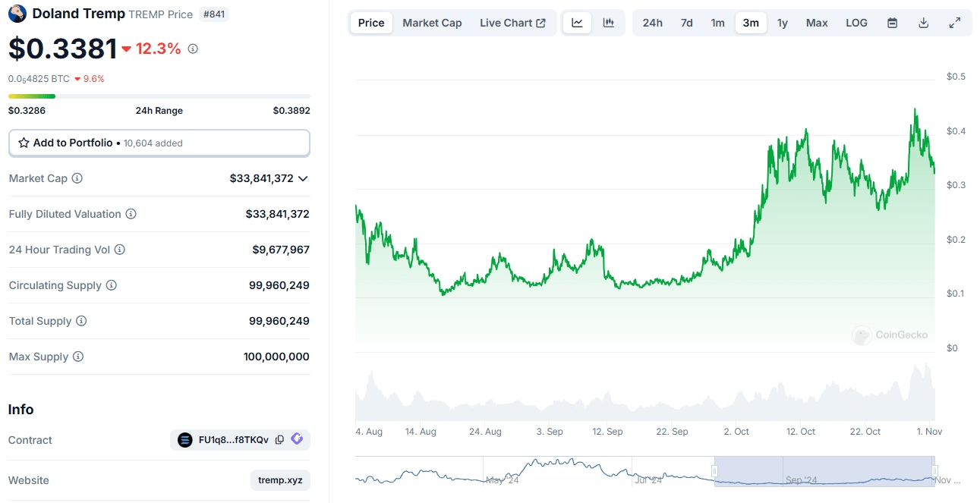The width and height of the screenshot is (980, 503).
Task: Expand the Market Cap row chevron
Action: (304, 178)
